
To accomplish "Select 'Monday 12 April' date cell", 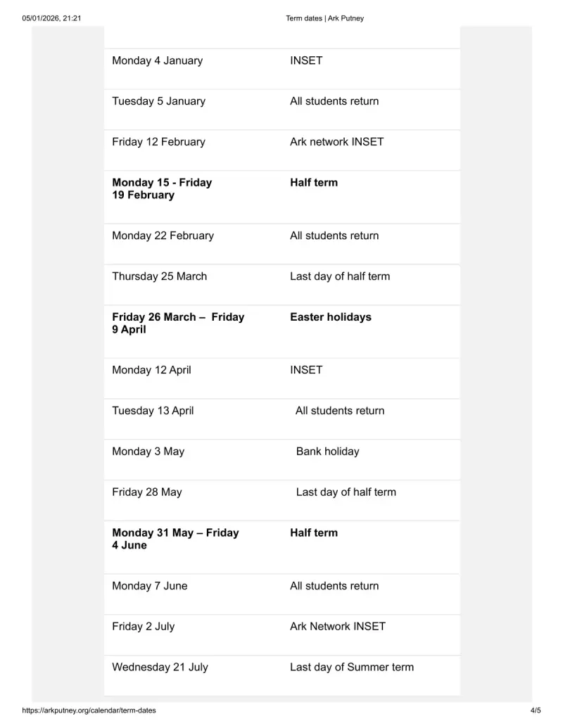I will point(151,370).
